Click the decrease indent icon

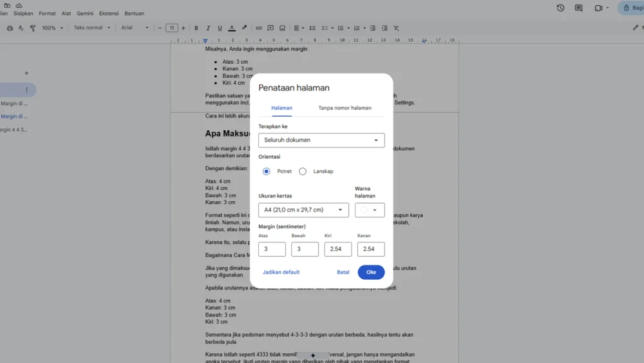pos(372,28)
